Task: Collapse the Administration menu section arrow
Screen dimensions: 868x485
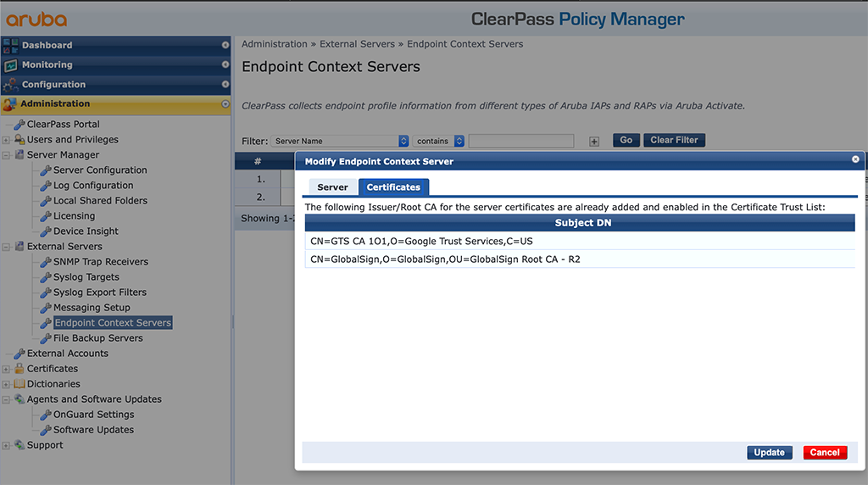Action: (x=225, y=103)
